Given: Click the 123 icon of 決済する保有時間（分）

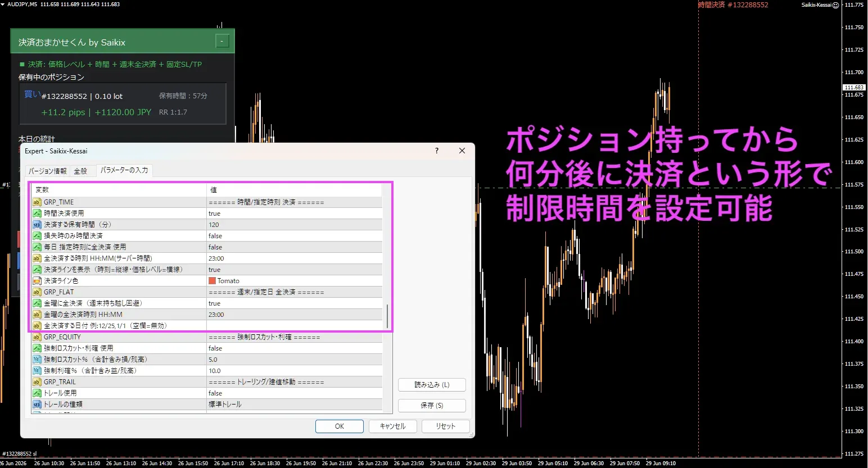Looking at the screenshot, I should tap(37, 225).
